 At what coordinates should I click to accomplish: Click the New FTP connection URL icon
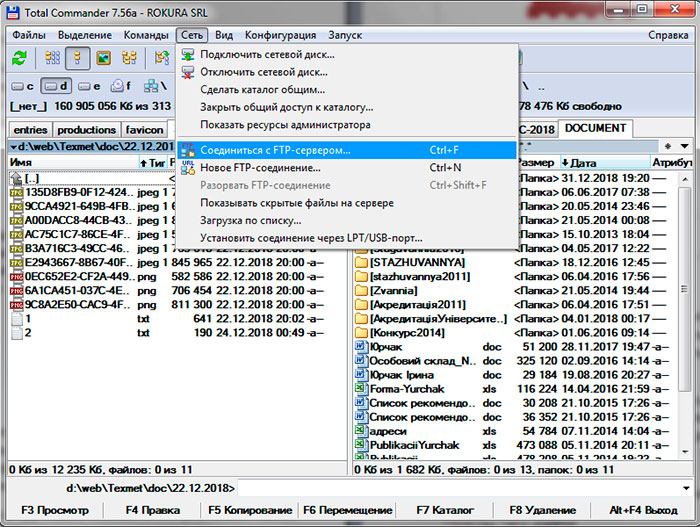click(188, 168)
